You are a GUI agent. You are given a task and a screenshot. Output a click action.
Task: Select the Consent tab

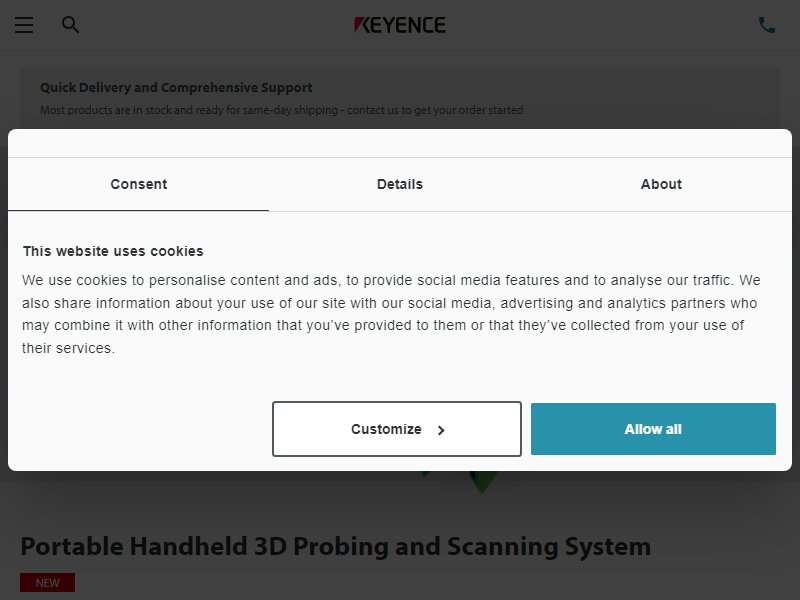[138, 184]
